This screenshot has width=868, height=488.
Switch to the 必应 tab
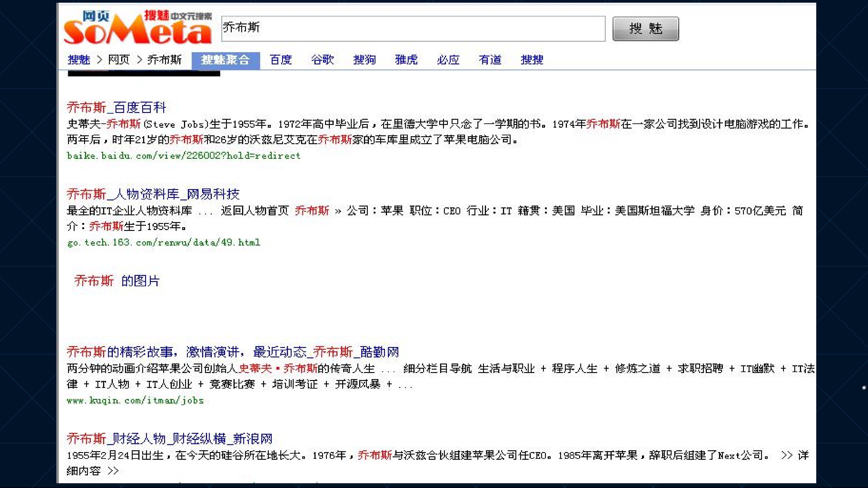coord(448,60)
